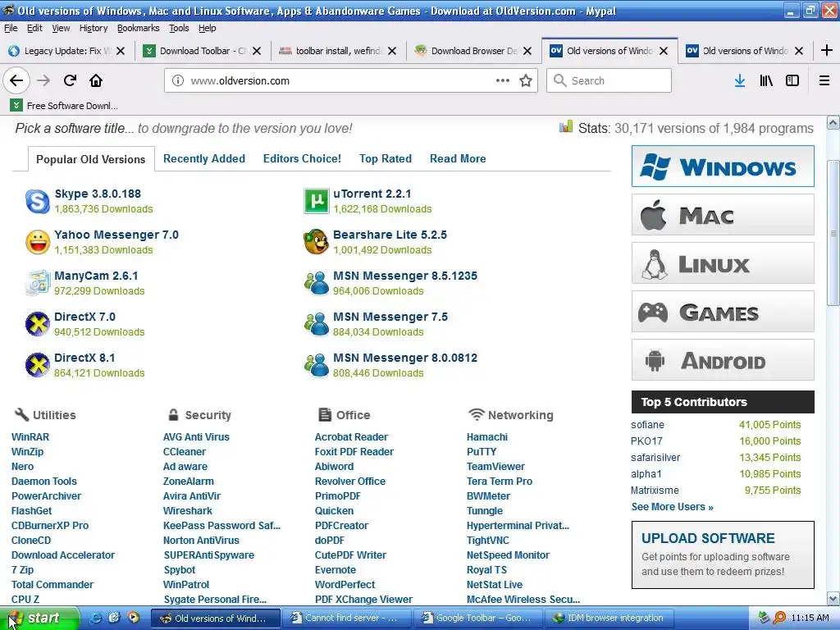Open the hamburger application menu
Screen dimensions: 840x630
click(824, 80)
